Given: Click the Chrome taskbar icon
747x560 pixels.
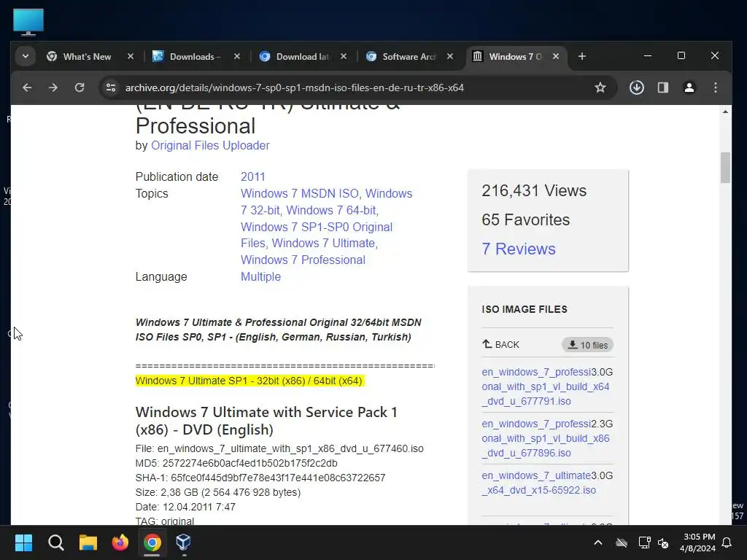Looking at the screenshot, I should click(x=152, y=542).
